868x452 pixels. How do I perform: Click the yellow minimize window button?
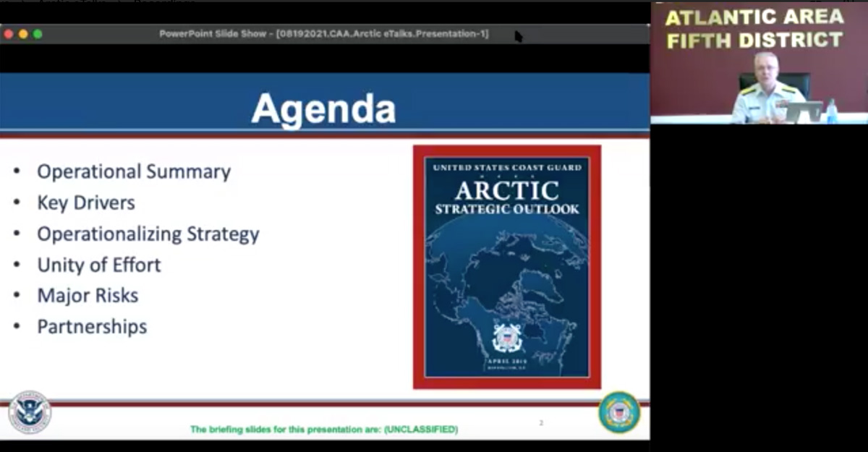(23, 34)
